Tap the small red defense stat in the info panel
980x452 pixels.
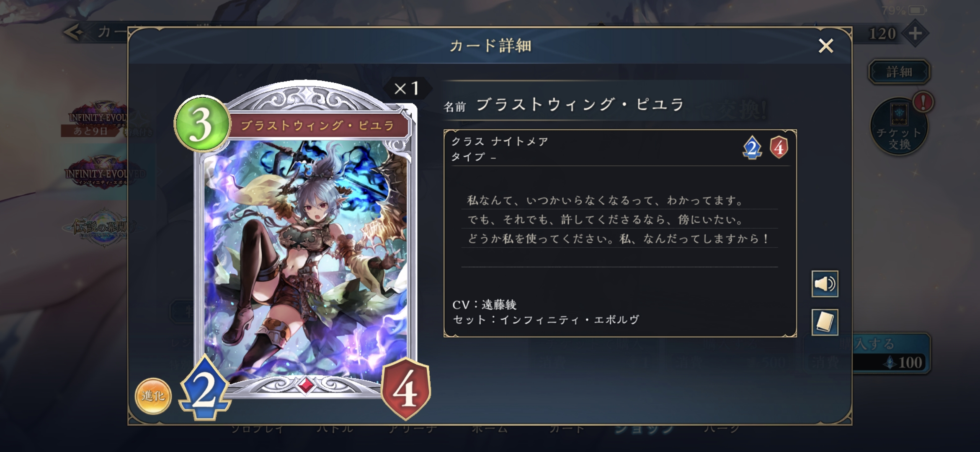[779, 148]
